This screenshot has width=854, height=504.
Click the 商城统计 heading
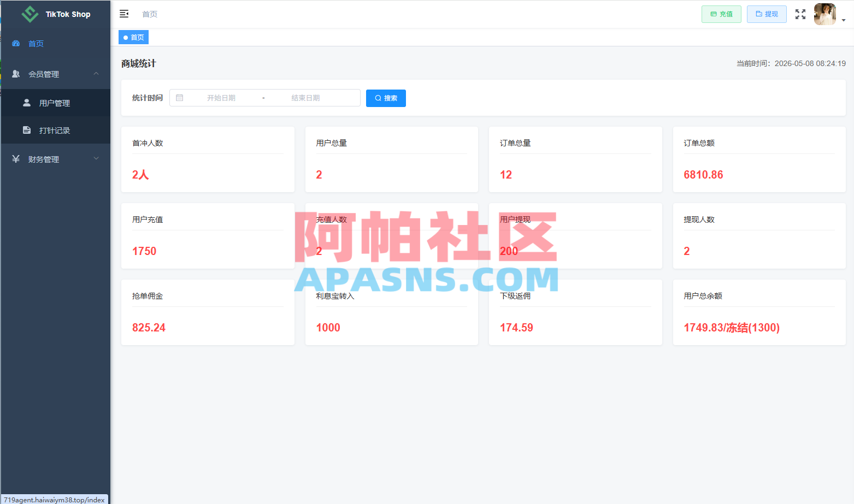(139, 63)
